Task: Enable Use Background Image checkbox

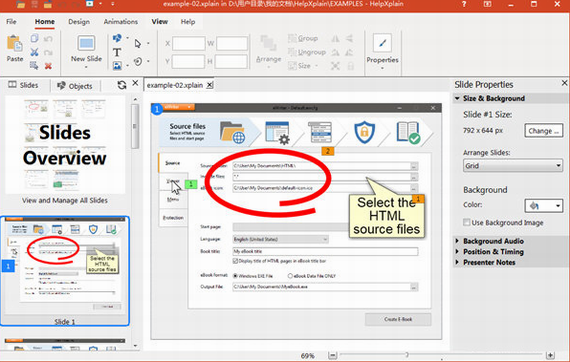Action: [466, 222]
